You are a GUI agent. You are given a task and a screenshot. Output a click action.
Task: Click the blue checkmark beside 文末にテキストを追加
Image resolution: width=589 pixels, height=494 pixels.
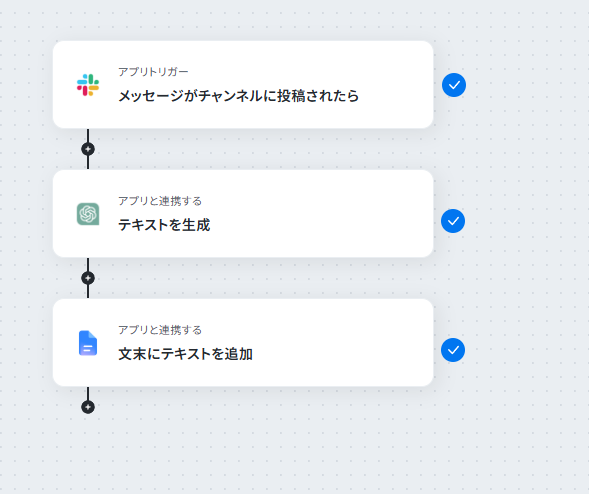pyautogui.click(x=453, y=350)
